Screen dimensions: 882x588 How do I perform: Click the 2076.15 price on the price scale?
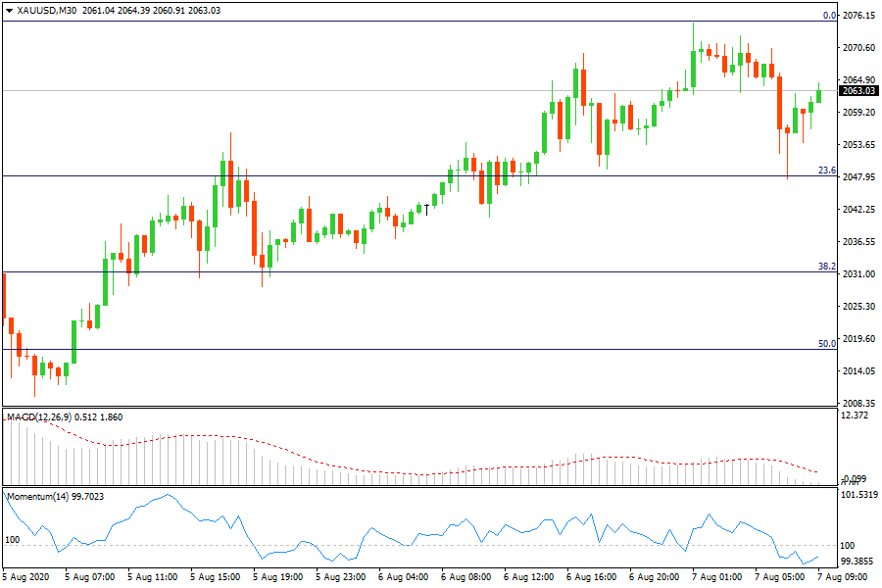pos(858,16)
